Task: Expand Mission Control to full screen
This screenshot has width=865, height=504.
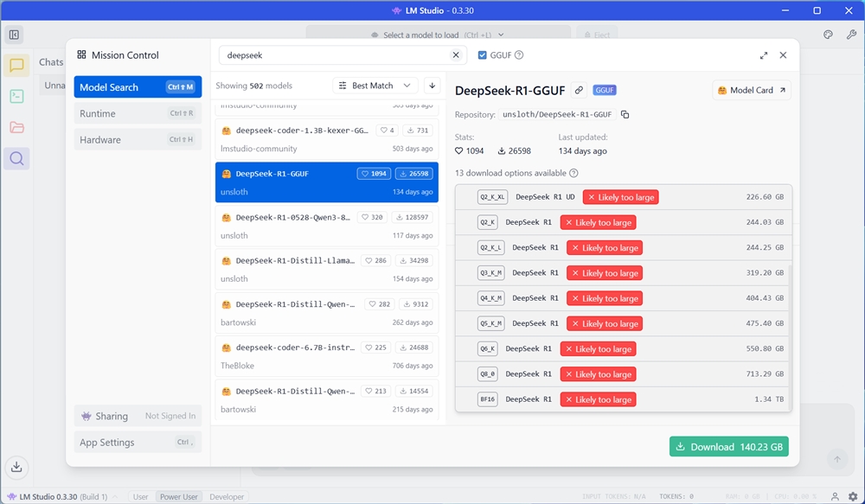Action: pyautogui.click(x=764, y=55)
